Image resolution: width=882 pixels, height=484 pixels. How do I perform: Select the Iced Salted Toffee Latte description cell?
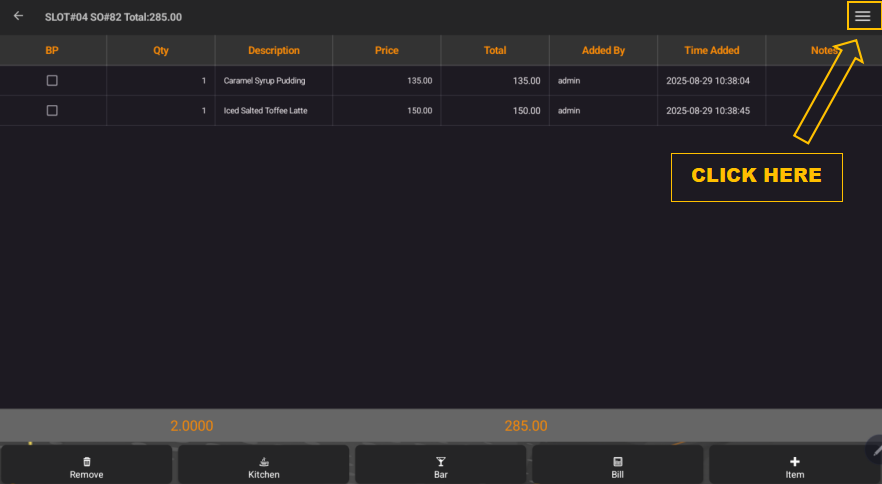click(x=265, y=111)
